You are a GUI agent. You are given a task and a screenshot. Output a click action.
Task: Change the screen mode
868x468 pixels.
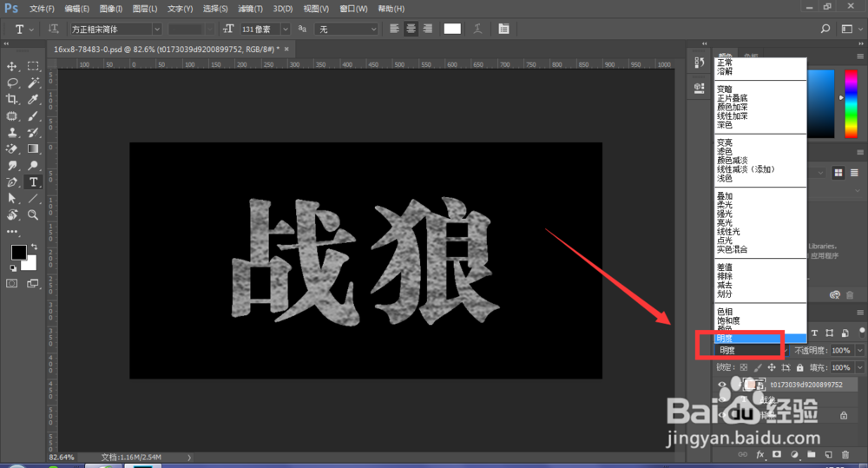(x=33, y=284)
